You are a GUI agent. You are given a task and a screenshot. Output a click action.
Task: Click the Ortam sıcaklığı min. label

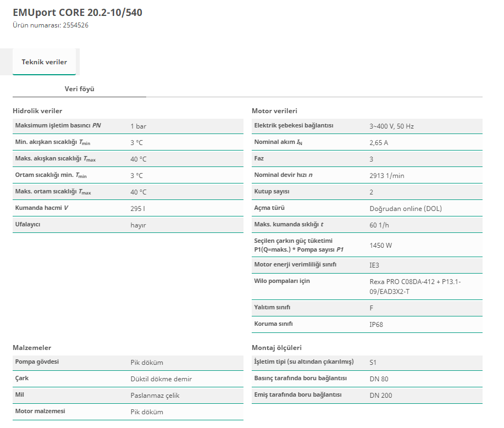click(51, 175)
